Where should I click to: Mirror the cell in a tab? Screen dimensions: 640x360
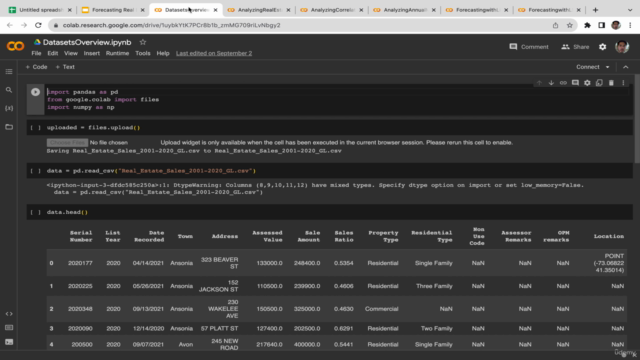coord(599,83)
